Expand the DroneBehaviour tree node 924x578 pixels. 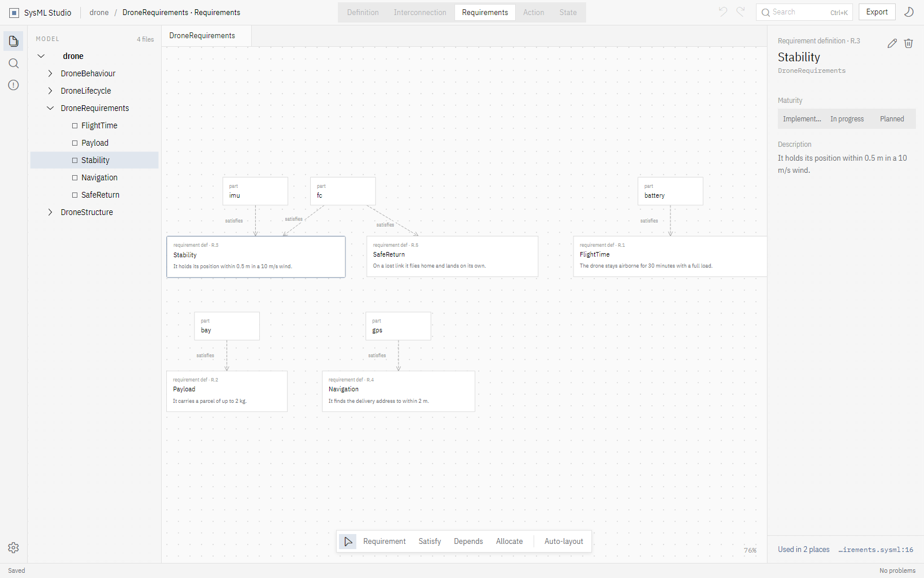(50, 73)
